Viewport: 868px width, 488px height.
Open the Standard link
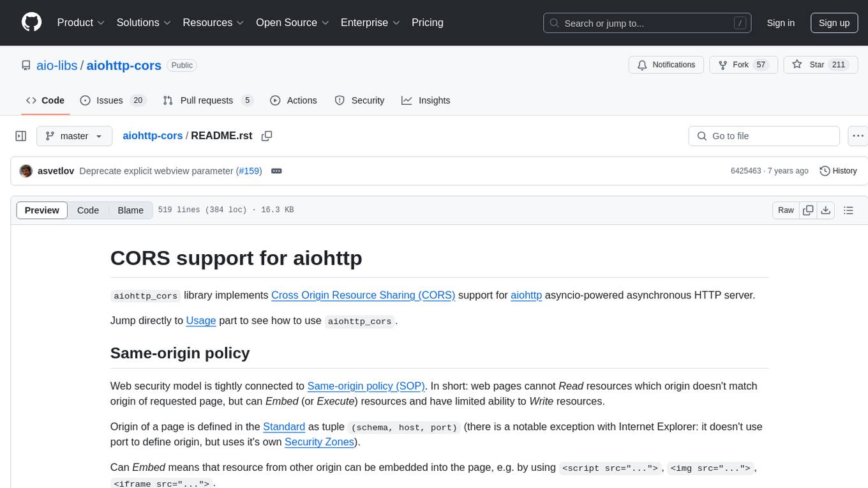(284, 426)
